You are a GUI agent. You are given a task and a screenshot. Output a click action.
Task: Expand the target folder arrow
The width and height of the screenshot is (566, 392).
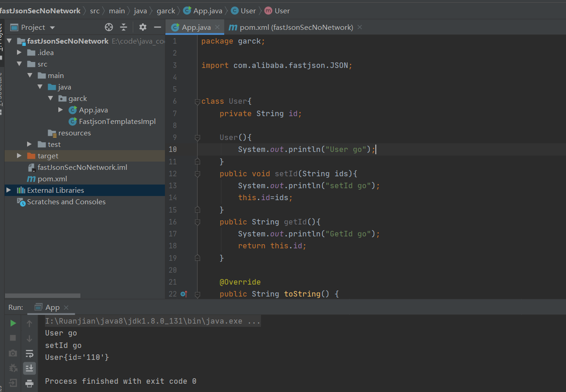(19, 156)
